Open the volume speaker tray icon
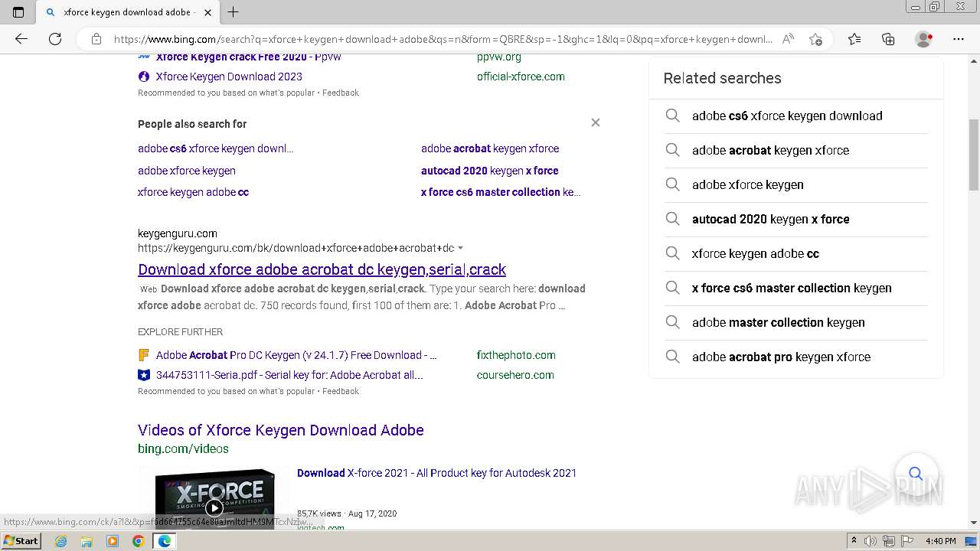 871,541
